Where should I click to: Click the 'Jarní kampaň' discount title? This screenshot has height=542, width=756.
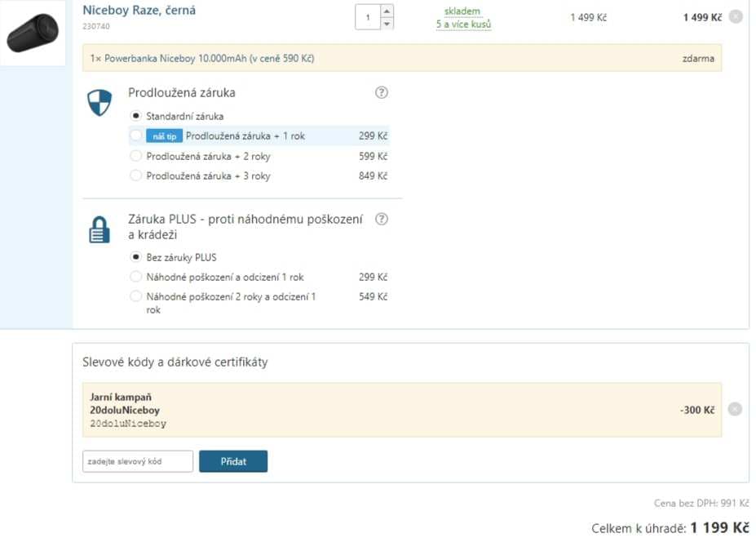pyautogui.click(x=121, y=397)
